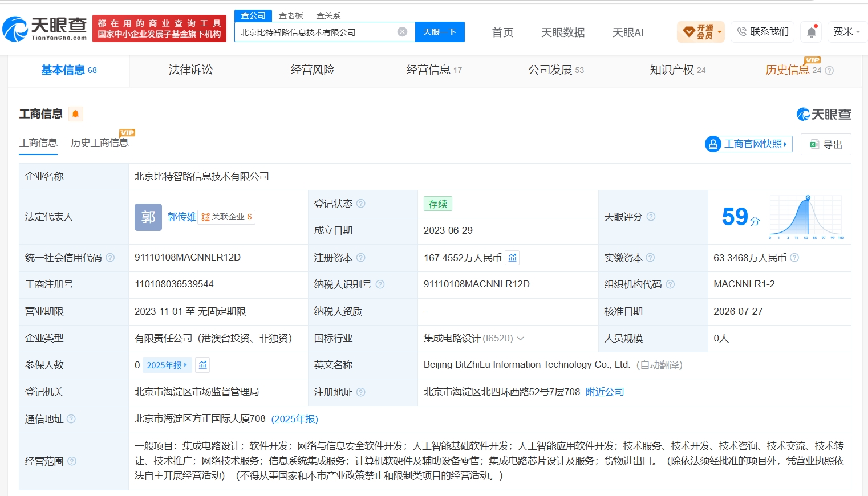Click the 天眼一下 search button
The width and height of the screenshot is (868, 496).
[x=440, y=32]
